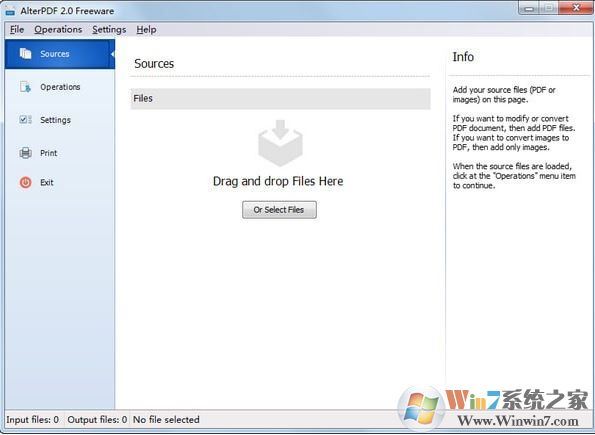
Task: Open the Help menu
Action: 146,30
